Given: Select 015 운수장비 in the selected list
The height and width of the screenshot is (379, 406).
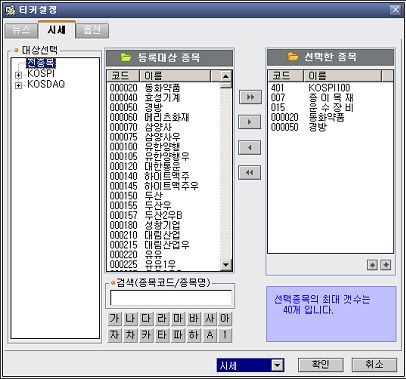Looking at the screenshot, I should [x=330, y=107].
